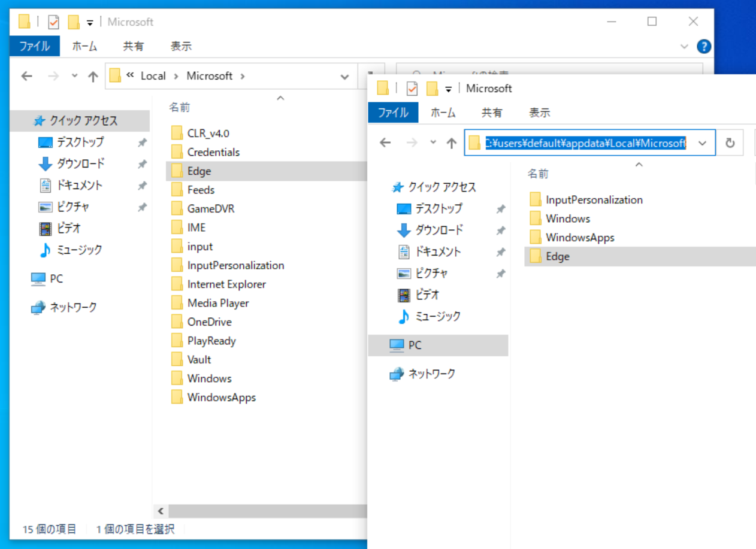Screen dimensions: 756x549
Task: Expand the address bar history dropdown in the front window
Action: (x=703, y=143)
